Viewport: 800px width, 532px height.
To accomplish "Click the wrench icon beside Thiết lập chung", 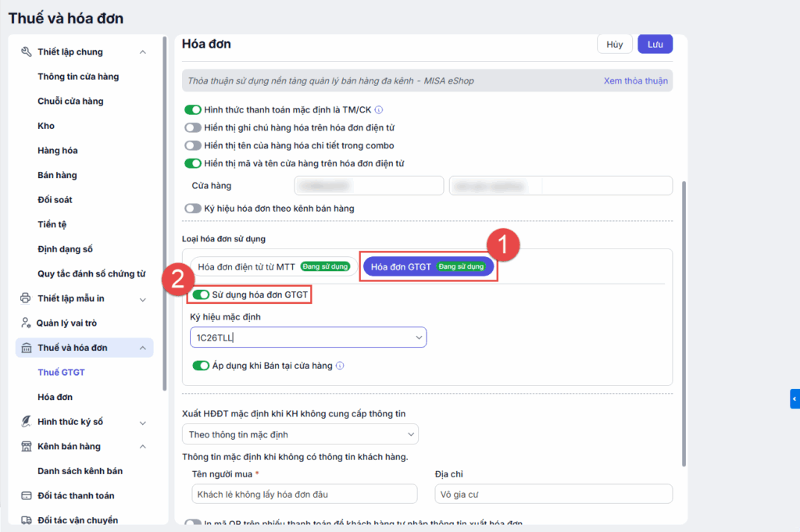I will coord(26,52).
